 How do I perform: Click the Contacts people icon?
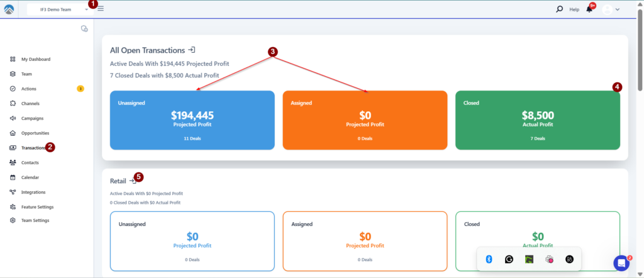point(13,163)
